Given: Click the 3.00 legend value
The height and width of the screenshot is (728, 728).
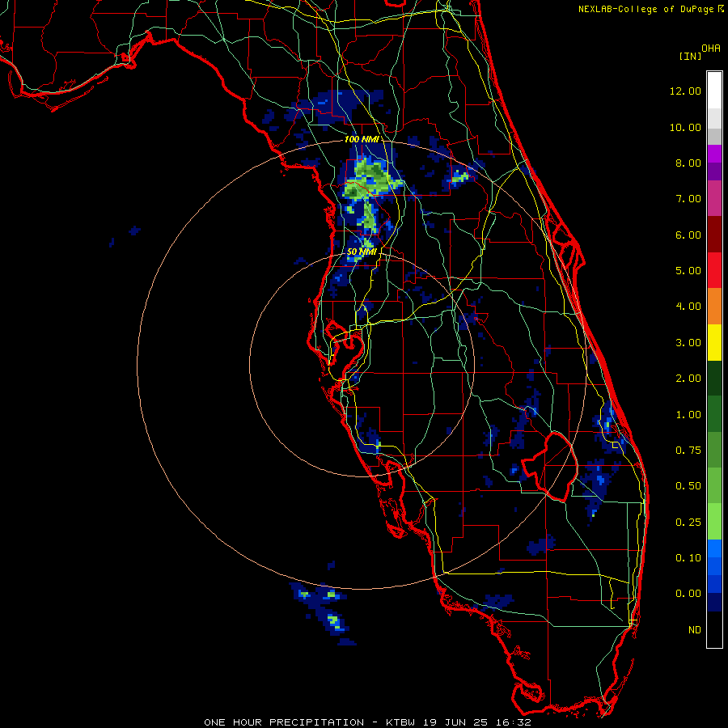Looking at the screenshot, I should pos(688,343).
